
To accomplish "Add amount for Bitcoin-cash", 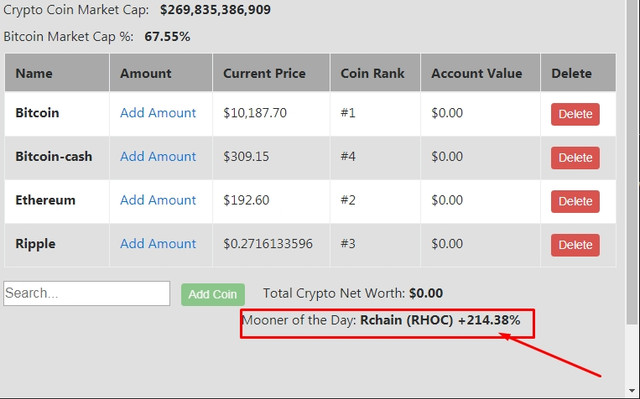I will tap(158, 156).
